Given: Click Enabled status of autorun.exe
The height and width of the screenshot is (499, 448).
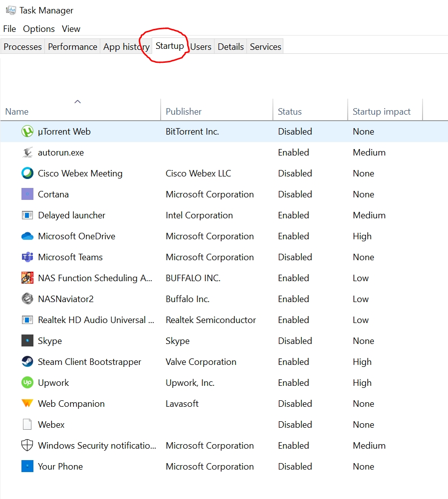Looking at the screenshot, I should coord(293,153).
